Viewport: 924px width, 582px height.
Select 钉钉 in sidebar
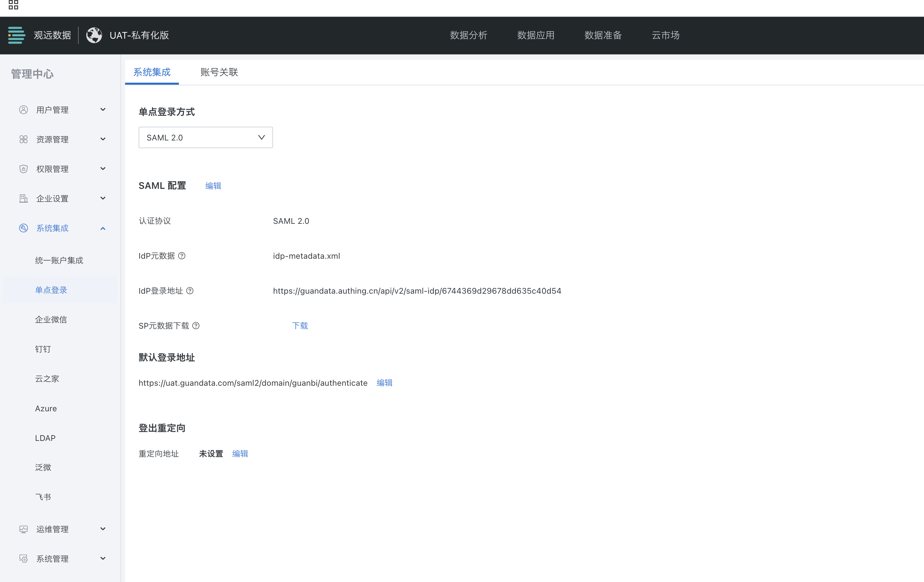click(x=43, y=349)
